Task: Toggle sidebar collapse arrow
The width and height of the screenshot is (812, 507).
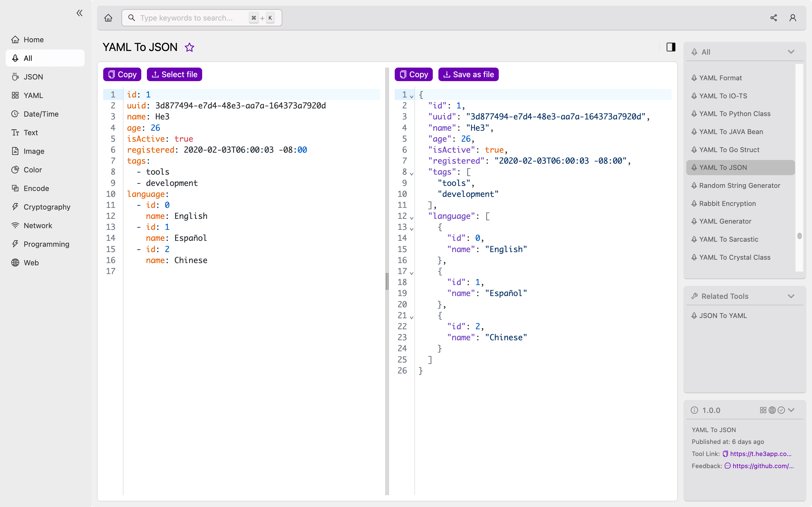Action: click(x=80, y=12)
